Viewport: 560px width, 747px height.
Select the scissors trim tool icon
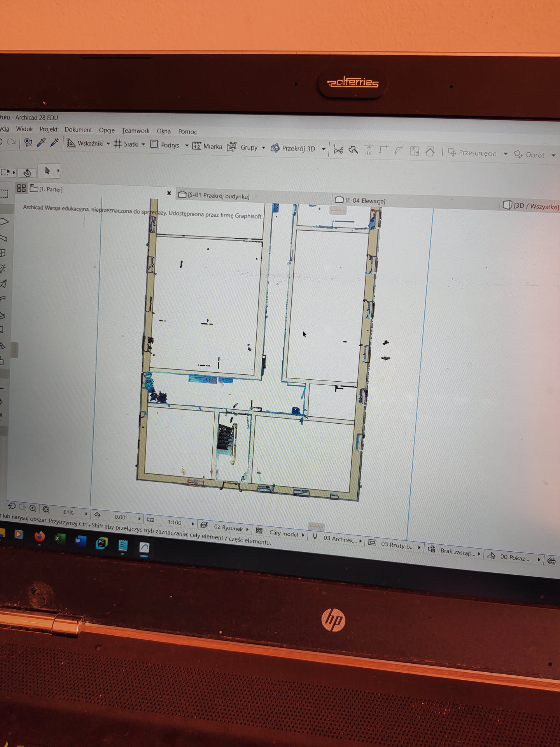338,150
